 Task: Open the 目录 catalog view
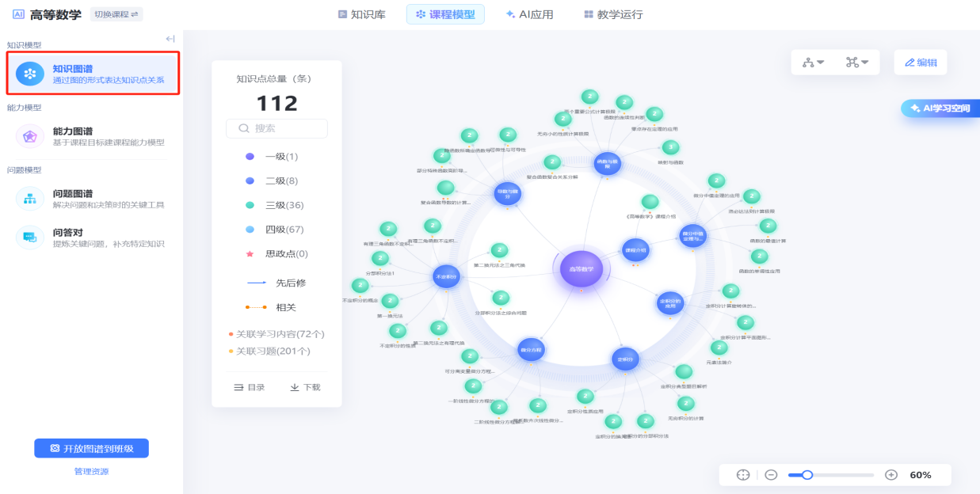click(249, 387)
